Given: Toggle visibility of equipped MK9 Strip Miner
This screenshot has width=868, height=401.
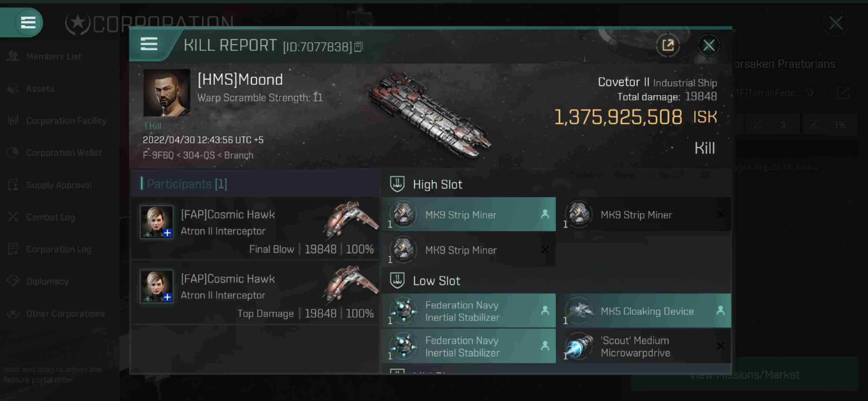Looking at the screenshot, I should point(544,215).
